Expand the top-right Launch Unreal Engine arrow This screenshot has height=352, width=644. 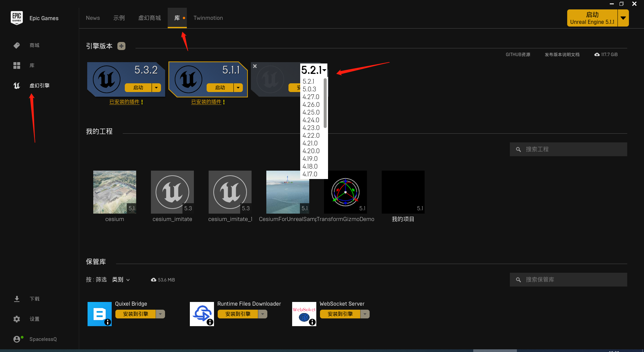623,18
